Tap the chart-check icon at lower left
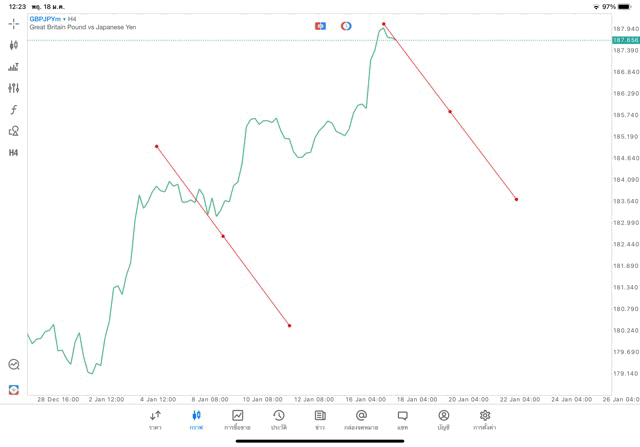 pos(14,365)
